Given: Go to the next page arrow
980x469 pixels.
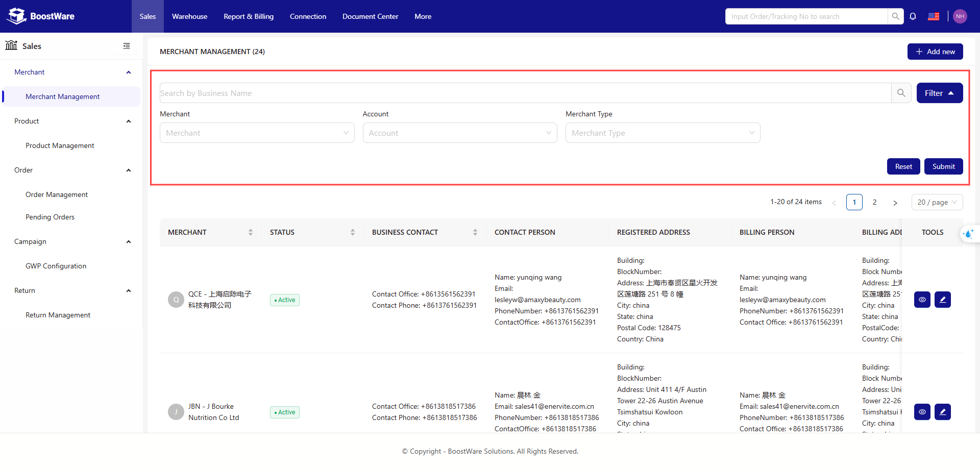Looking at the screenshot, I should (895, 203).
